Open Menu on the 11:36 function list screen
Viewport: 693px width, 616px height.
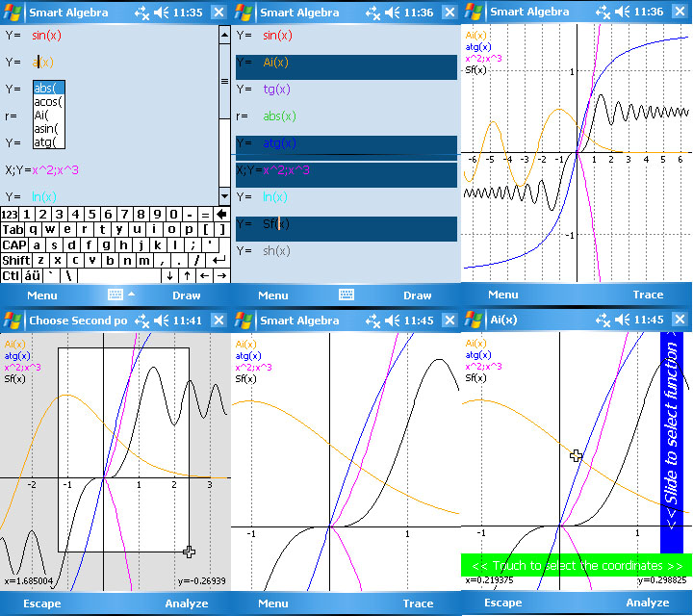pyautogui.click(x=273, y=295)
